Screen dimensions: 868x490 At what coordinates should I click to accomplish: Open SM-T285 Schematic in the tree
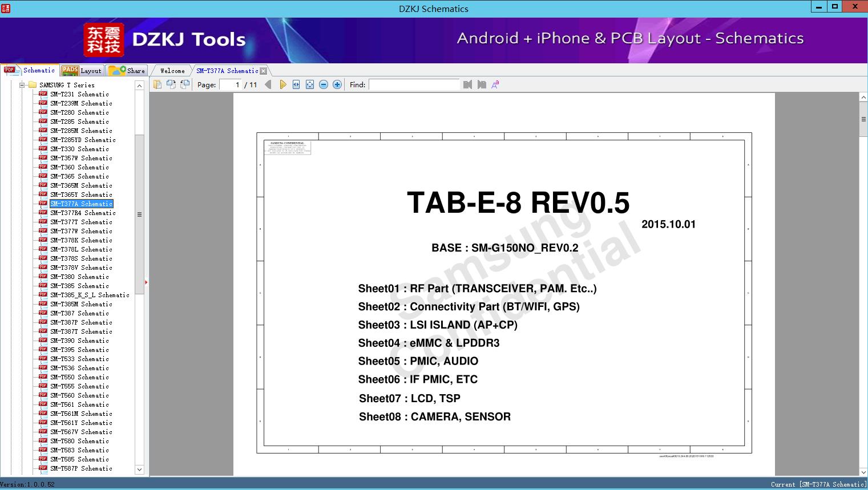(79, 122)
